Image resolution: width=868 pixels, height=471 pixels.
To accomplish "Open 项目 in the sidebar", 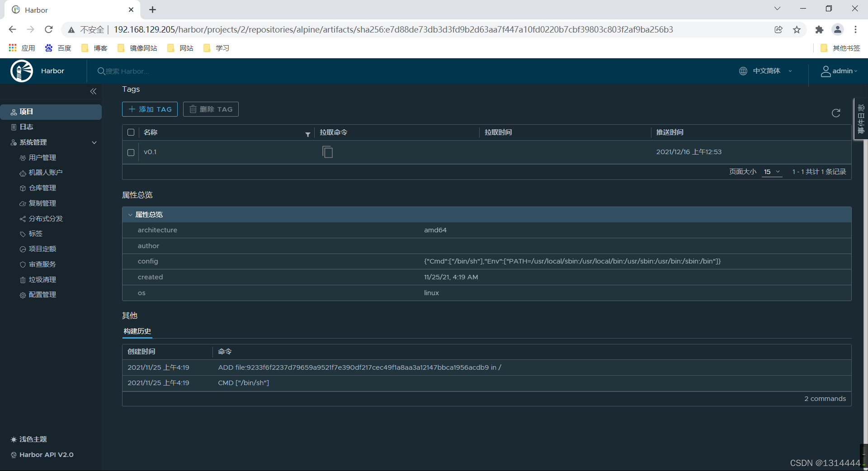I will click(51, 112).
